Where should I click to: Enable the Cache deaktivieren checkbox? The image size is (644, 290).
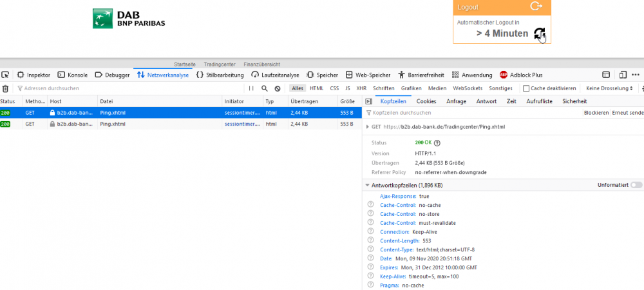(526, 88)
